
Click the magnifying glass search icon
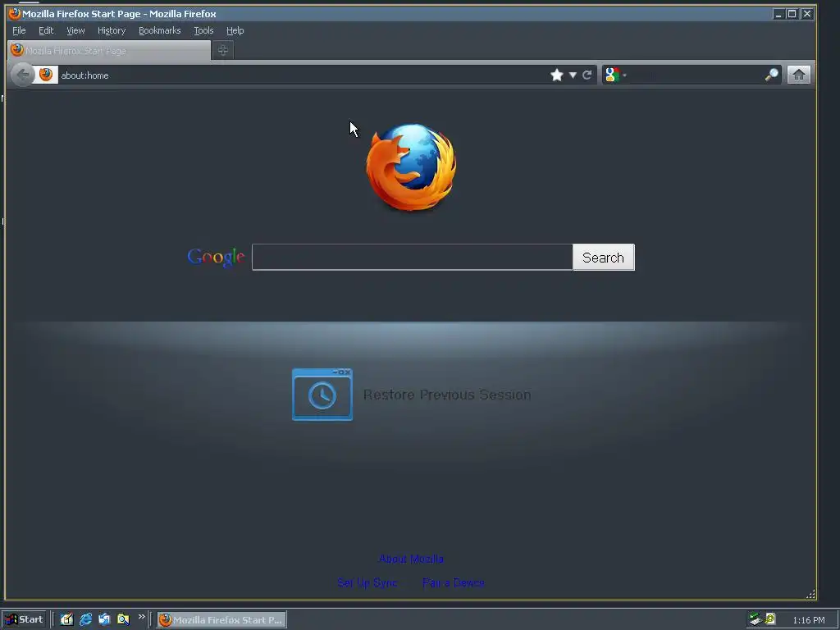tap(771, 75)
